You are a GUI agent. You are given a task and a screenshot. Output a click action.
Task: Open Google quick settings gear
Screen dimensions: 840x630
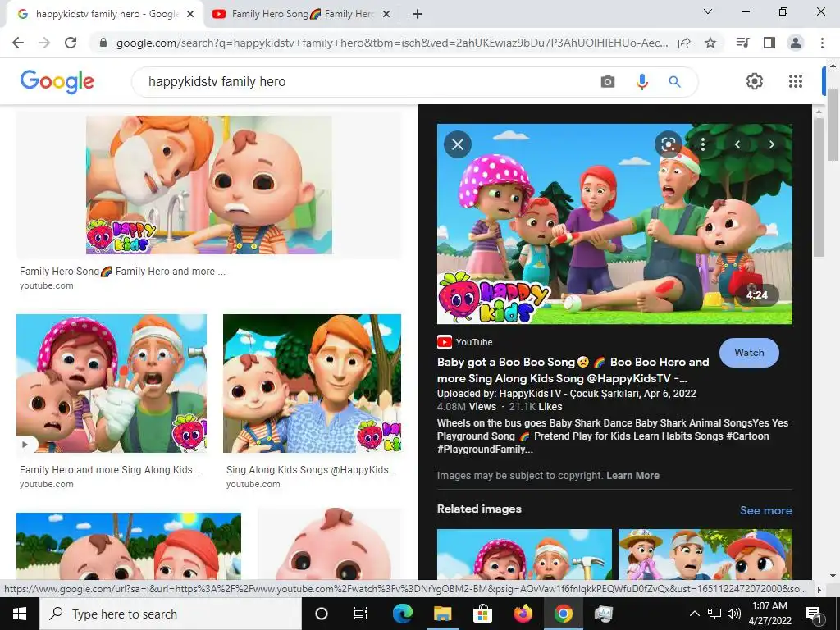click(x=755, y=81)
